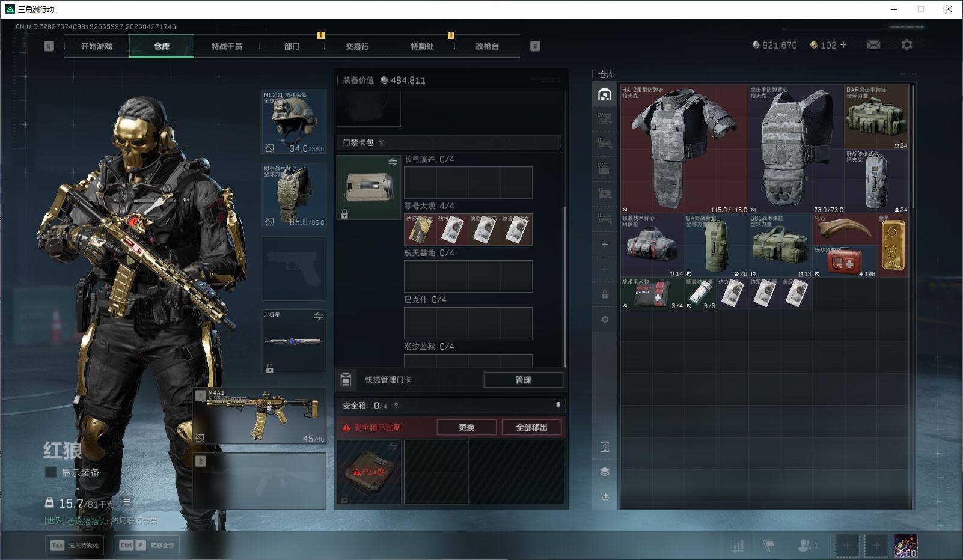Toggle the 显示装备 checkbox
This screenshot has width=963, height=560.
point(51,472)
